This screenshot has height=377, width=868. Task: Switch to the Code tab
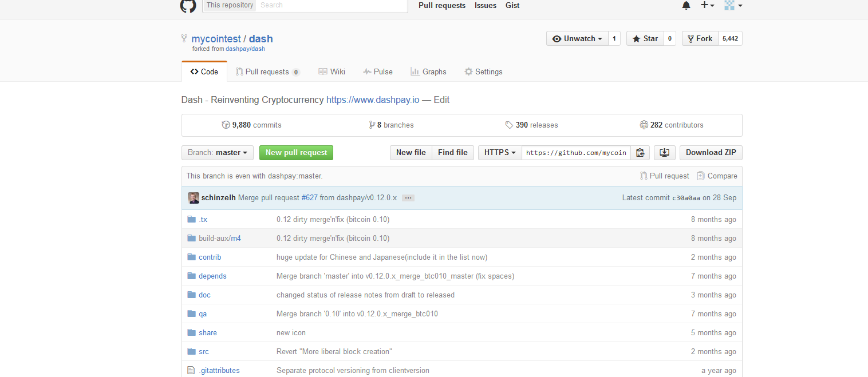(204, 72)
